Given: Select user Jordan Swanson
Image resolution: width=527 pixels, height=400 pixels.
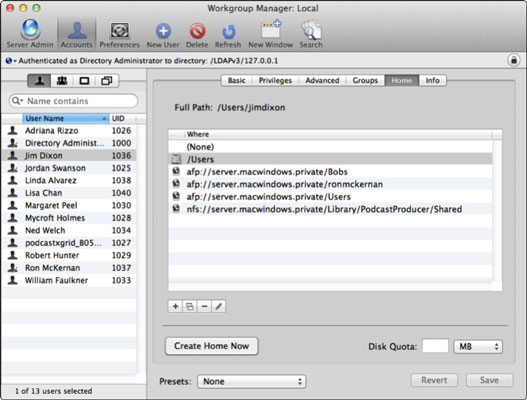Looking at the screenshot, I should click(x=69, y=168).
